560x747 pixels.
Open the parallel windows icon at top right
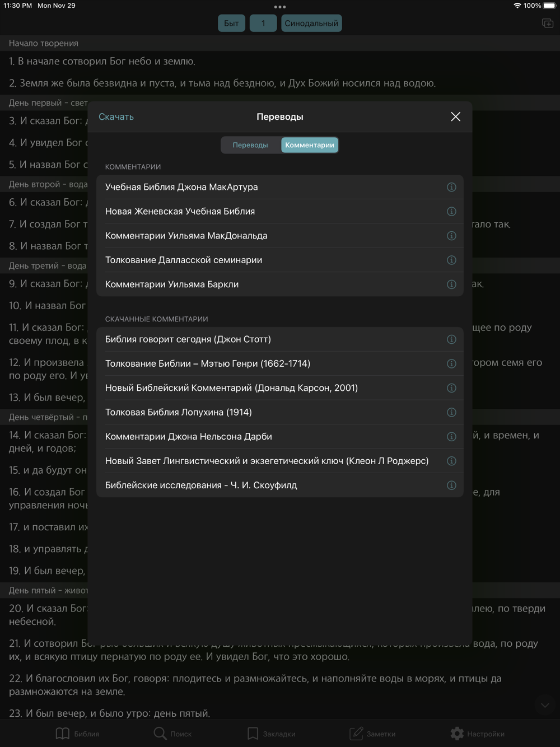(x=548, y=23)
